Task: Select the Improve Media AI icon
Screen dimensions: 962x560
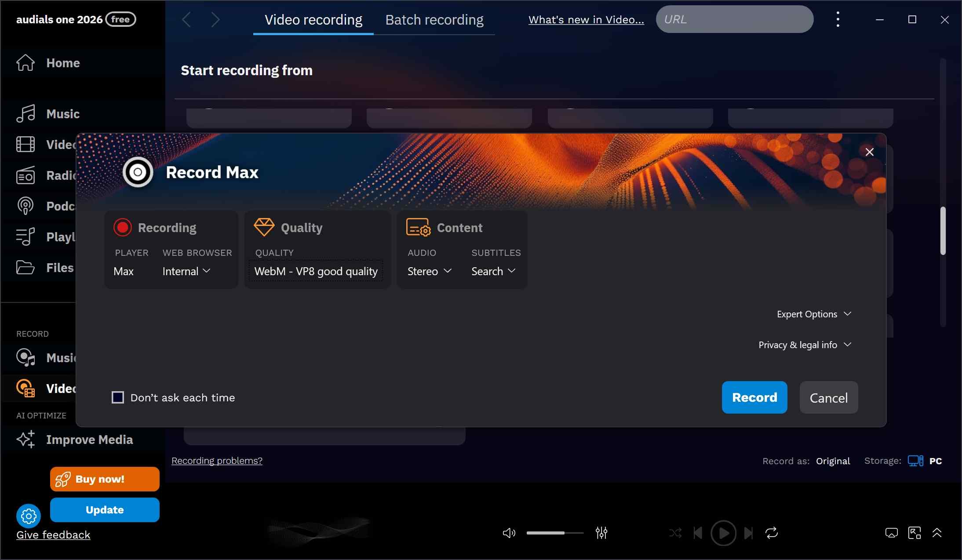Action: click(x=25, y=439)
